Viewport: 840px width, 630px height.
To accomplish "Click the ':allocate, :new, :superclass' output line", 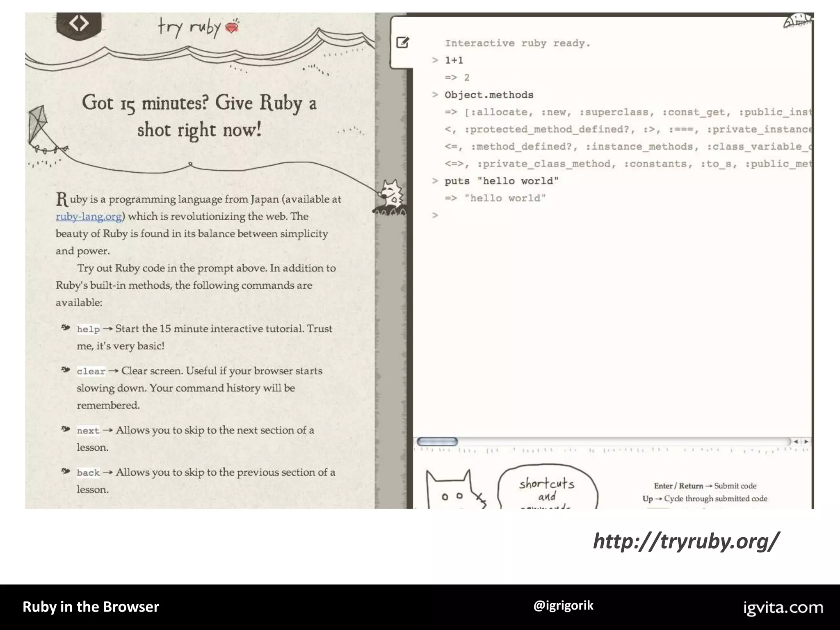I will pos(628,112).
